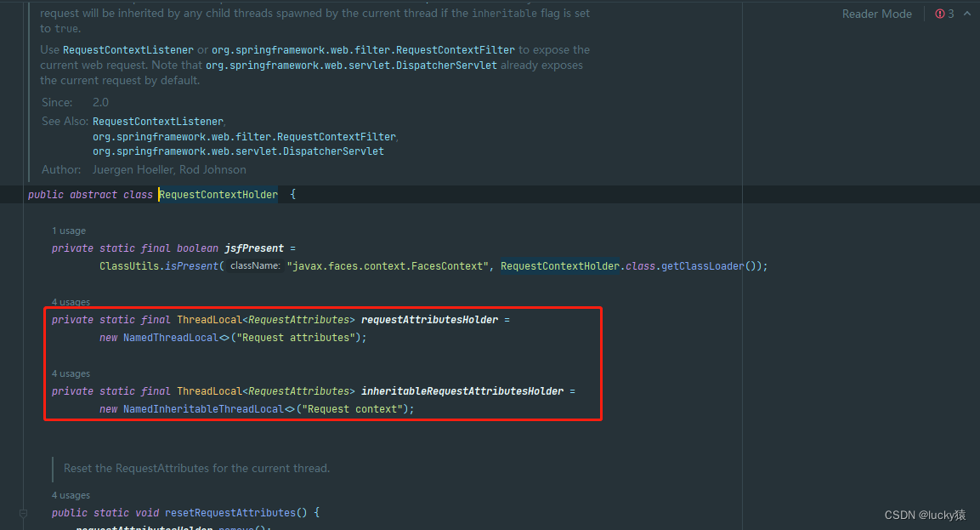
Task: Click the getClassLoader method call
Action: point(703,266)
